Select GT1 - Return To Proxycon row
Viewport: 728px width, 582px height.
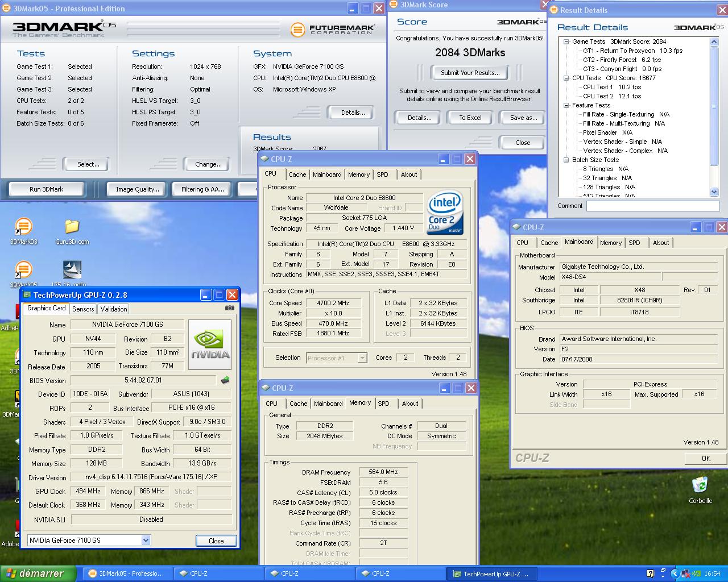pyautogui.click(x=632, y=51)
